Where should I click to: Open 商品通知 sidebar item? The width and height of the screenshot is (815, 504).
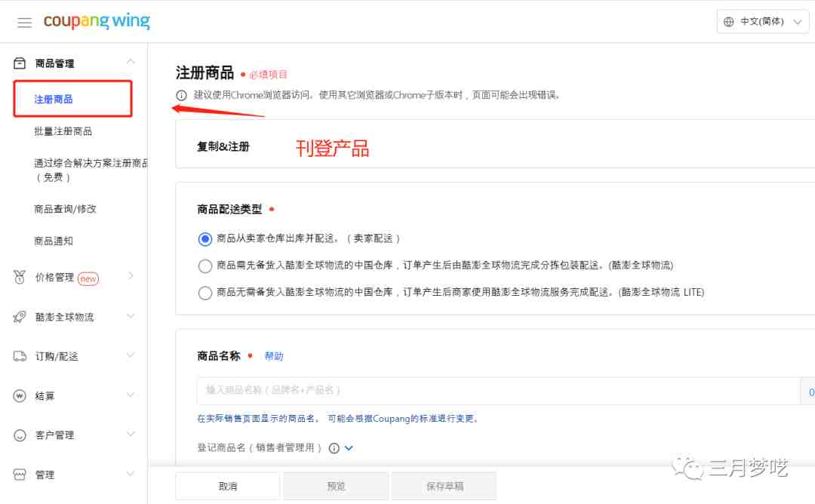pos(54,241)
